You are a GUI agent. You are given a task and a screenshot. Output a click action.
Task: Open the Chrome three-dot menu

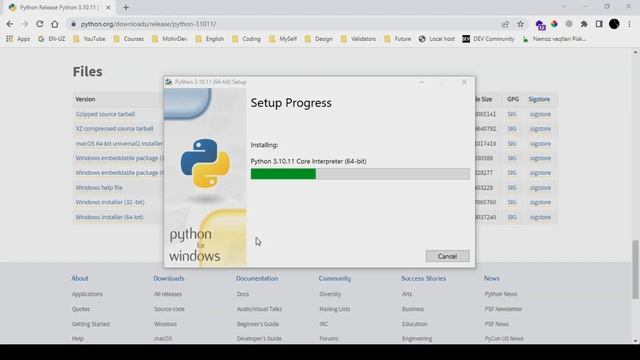629,24
